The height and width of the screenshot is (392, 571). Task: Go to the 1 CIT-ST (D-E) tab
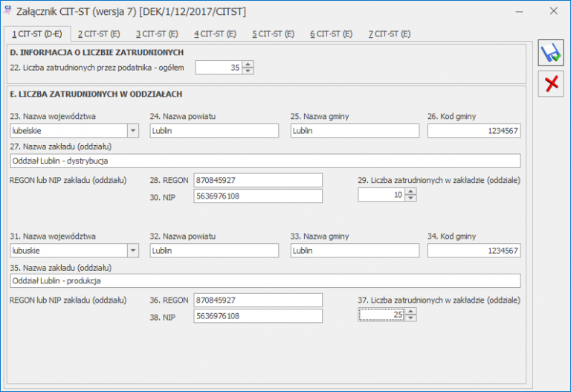[38, 34]
